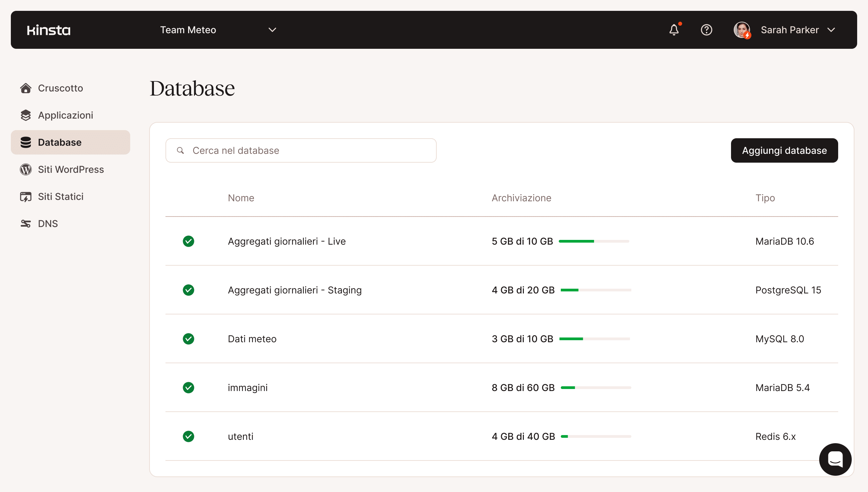Open the Sarah Parker account menu chevron
Image resolution: width=868 pixels, height=492 pixels.
coord(831,30)
